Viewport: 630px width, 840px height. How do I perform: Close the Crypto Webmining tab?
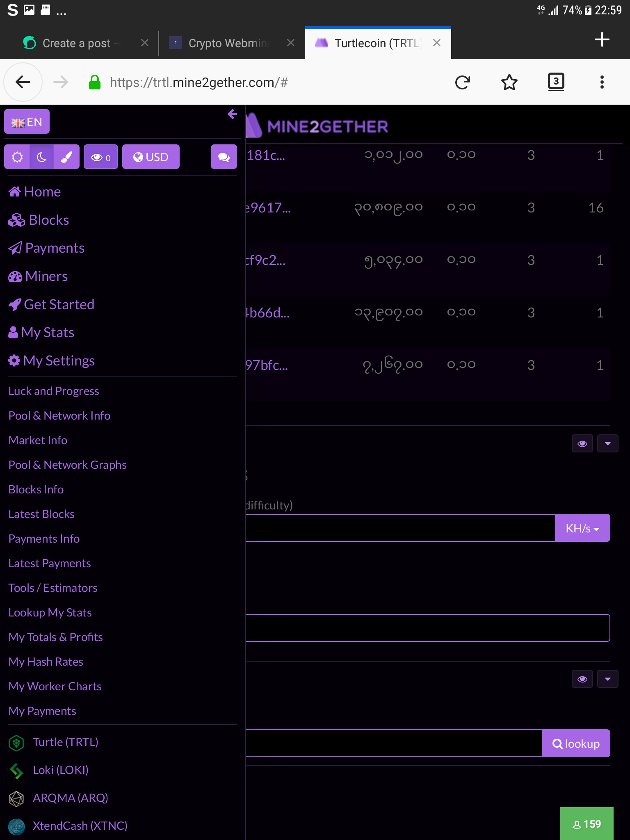tap(291, 43)
